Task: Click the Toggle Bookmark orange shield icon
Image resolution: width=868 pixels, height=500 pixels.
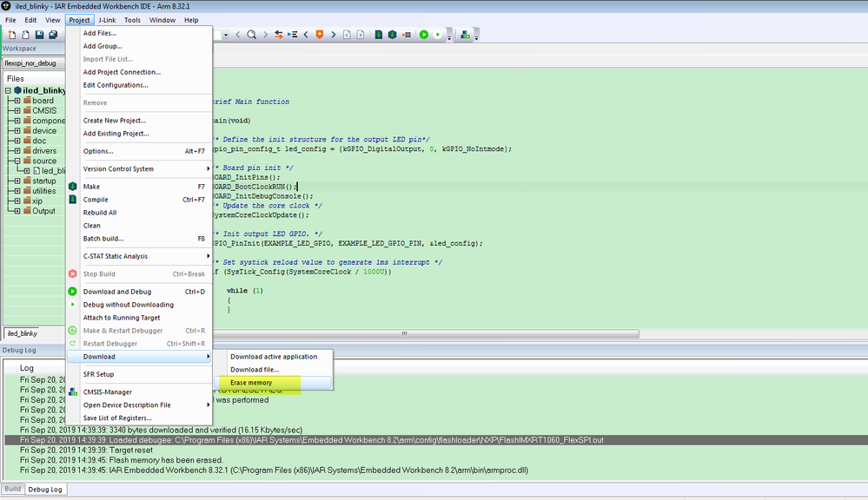Action: [x=320, y=35]
